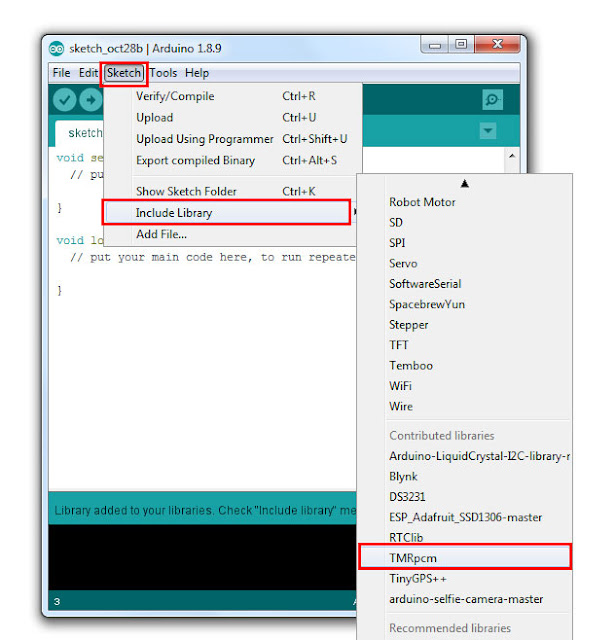Pick the Blynk library
615x640 pixels.
465,476
